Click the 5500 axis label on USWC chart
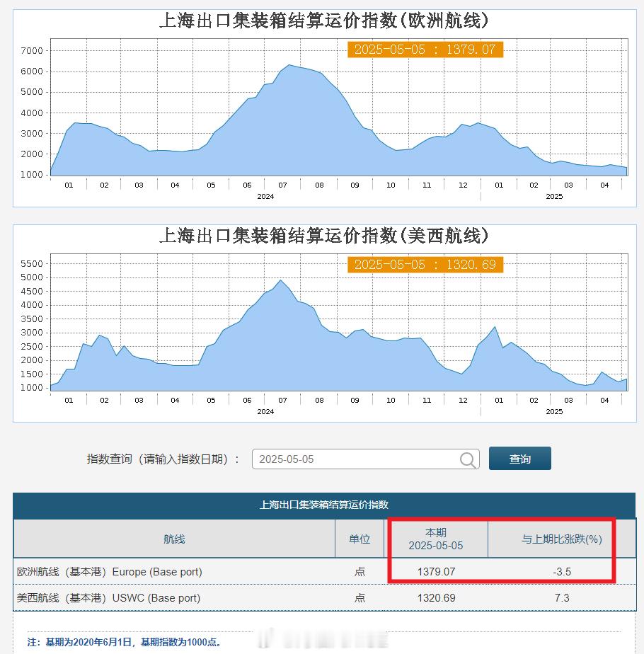Screen dimensions: 644x654 pyautogui.click(x=32, y=263)
